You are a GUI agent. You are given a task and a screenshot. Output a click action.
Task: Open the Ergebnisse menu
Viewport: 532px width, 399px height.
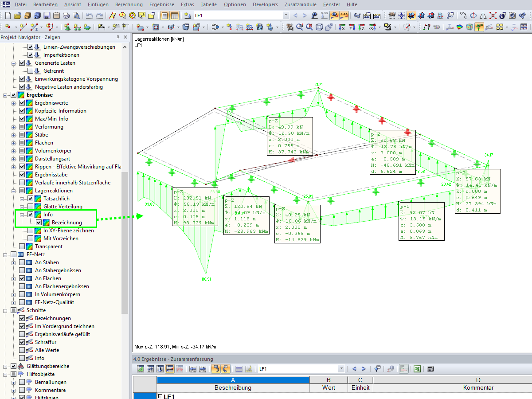click(162, 4)
